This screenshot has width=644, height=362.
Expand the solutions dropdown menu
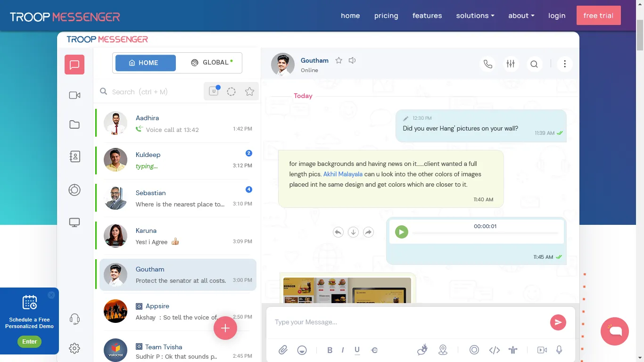(475, 16)
